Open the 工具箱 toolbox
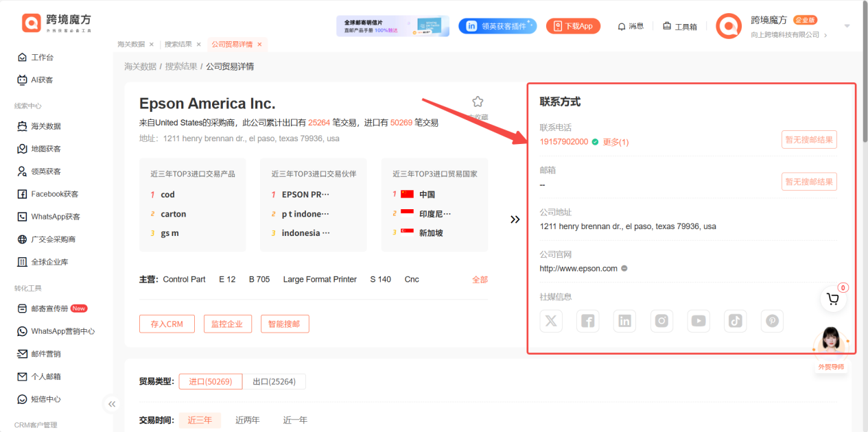Viewport: 868px width, 432px height. [x=679, y=26]
